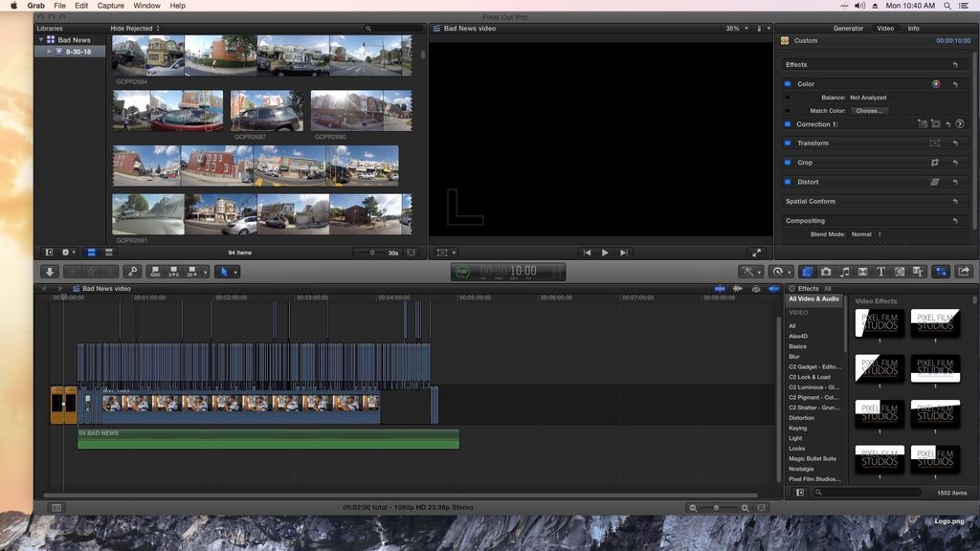Open the viewer 35% zoom dropdown
Image resolution: width=980 pixels, height=551 pixels.
[737, 28]
